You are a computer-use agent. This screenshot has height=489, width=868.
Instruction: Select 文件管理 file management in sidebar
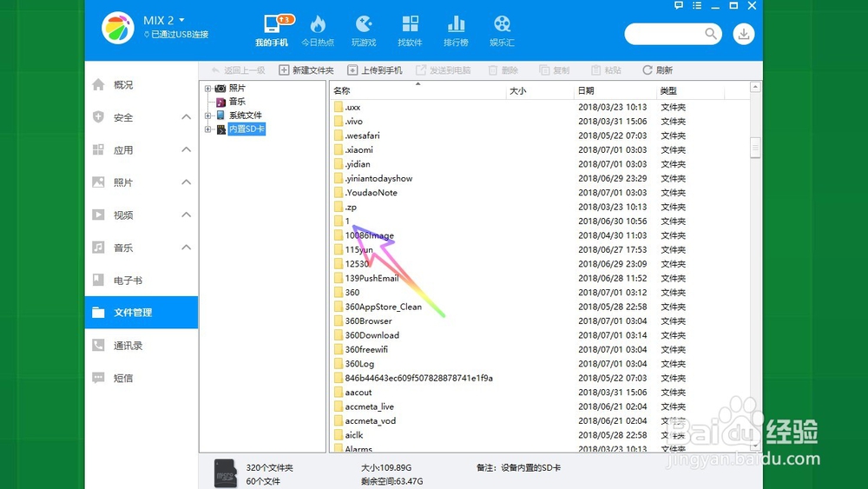tap(141, 313)
